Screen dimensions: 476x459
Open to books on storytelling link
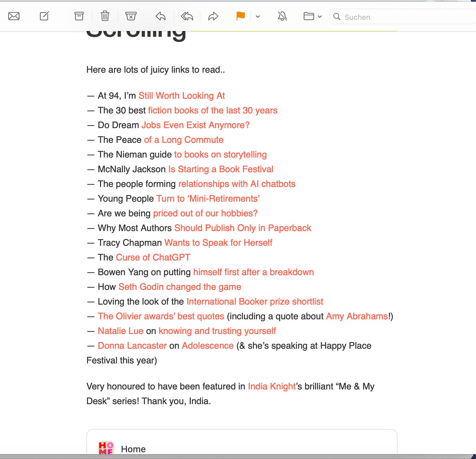point(220,155)
